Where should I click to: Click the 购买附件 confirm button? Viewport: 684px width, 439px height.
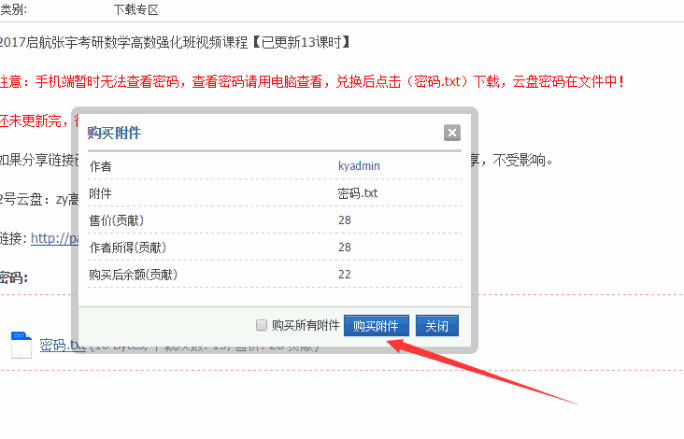(376, 326)
